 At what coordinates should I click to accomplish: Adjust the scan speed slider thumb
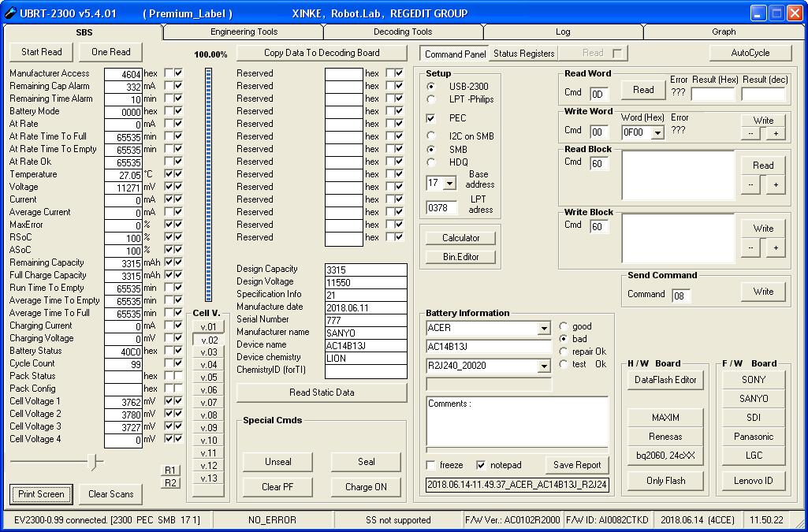tap(93, 462)
